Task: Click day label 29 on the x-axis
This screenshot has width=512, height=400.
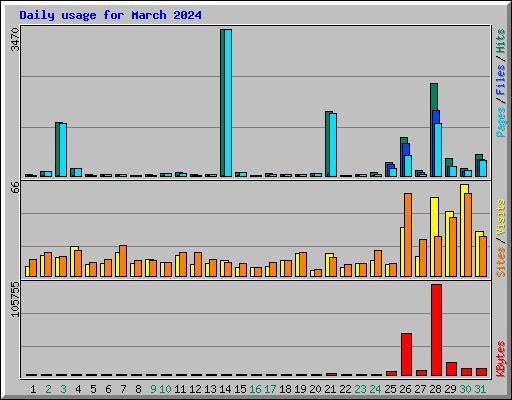Action: 450,389
